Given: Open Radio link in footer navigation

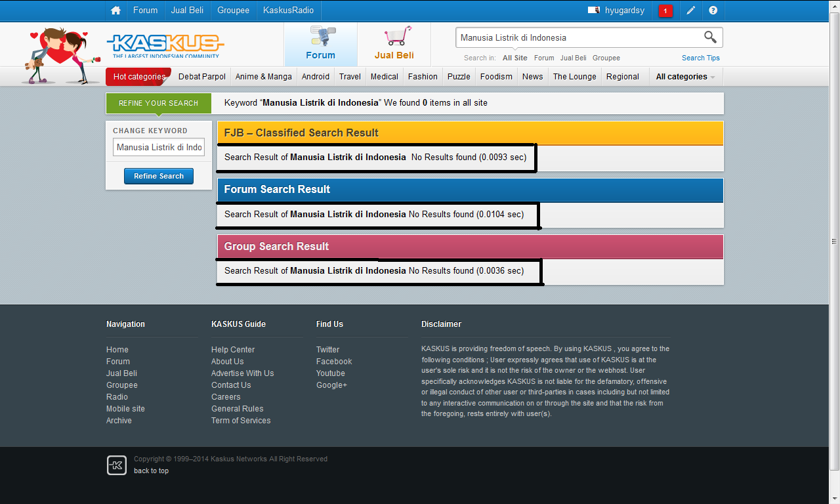Looking at the screenshot, I should tap(117, 397).
